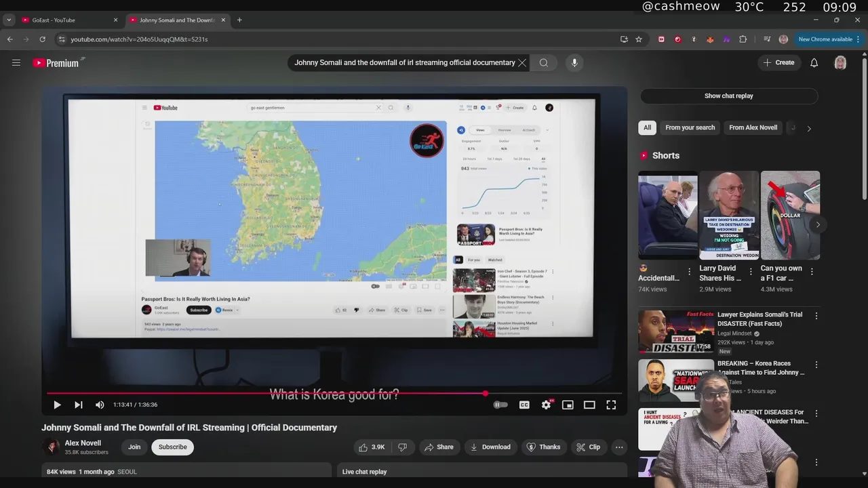
Task: Reload the page
Action: point(42,39)
